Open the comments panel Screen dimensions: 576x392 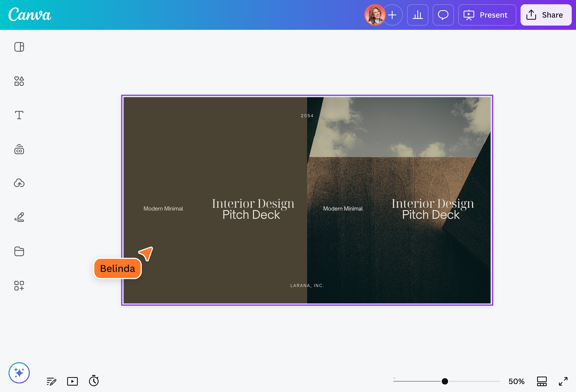tap(443, 15)
